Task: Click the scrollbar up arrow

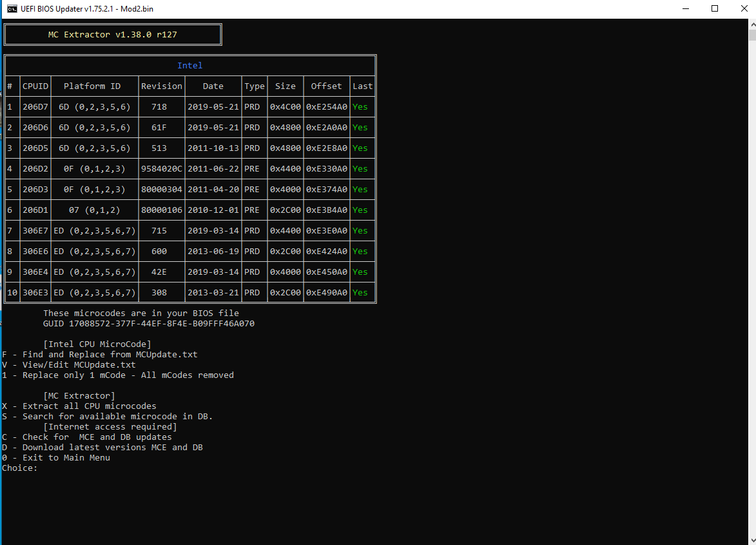Action: coord(752,24)
